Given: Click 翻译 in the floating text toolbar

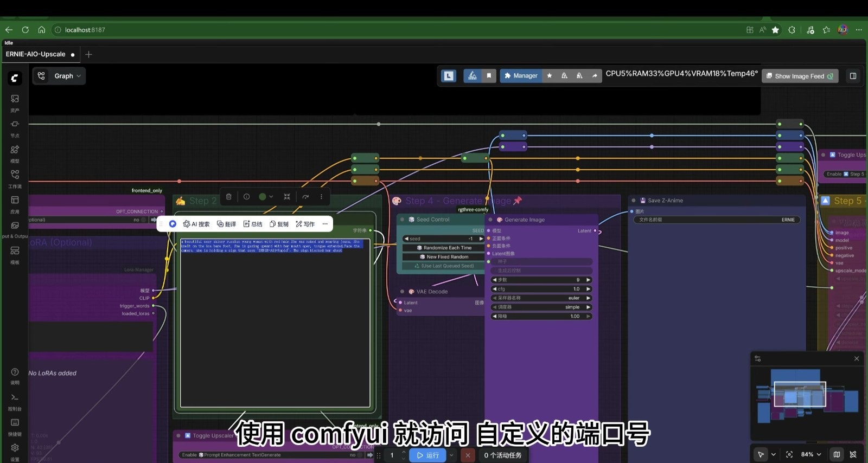Looking at the screenshot, I should pos(226,224).
